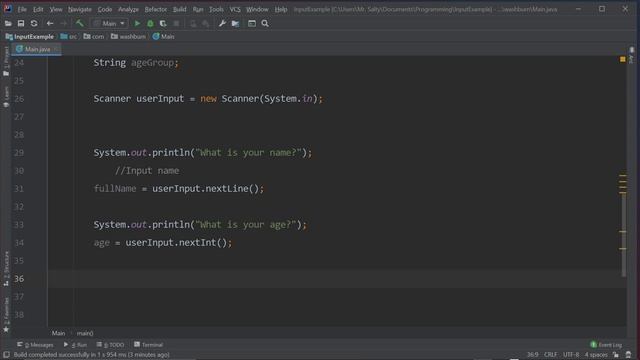640x360 pixels.
Task: Open the Main run configuration dropdown
Action: click(x=109, y=24)
